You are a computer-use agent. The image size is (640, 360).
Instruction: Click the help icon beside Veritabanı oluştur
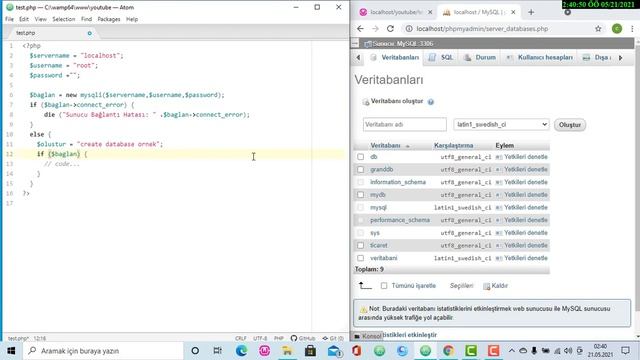pos(431,102)
